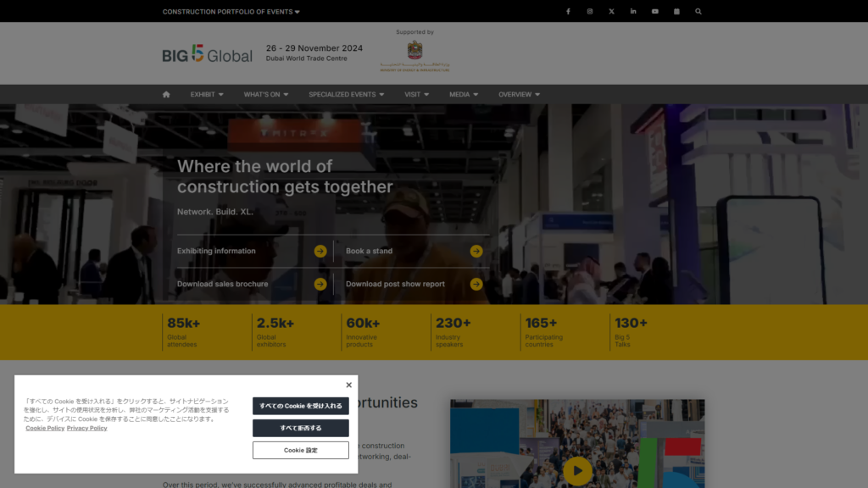Click the Ministry of Energy supporter emblem

pos(415,56)
